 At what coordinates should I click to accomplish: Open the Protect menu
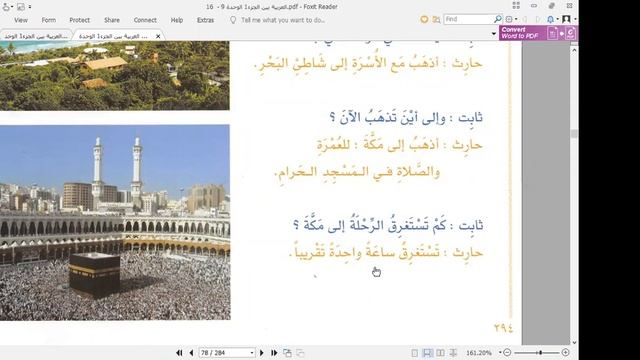(80, 20)
